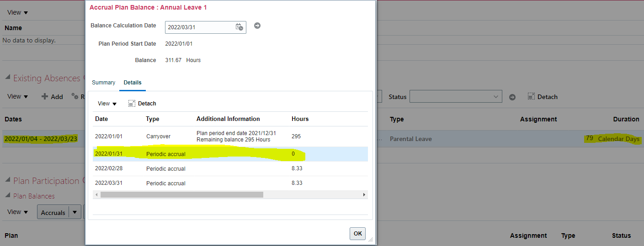Click the Hours column header

point(300,119)
